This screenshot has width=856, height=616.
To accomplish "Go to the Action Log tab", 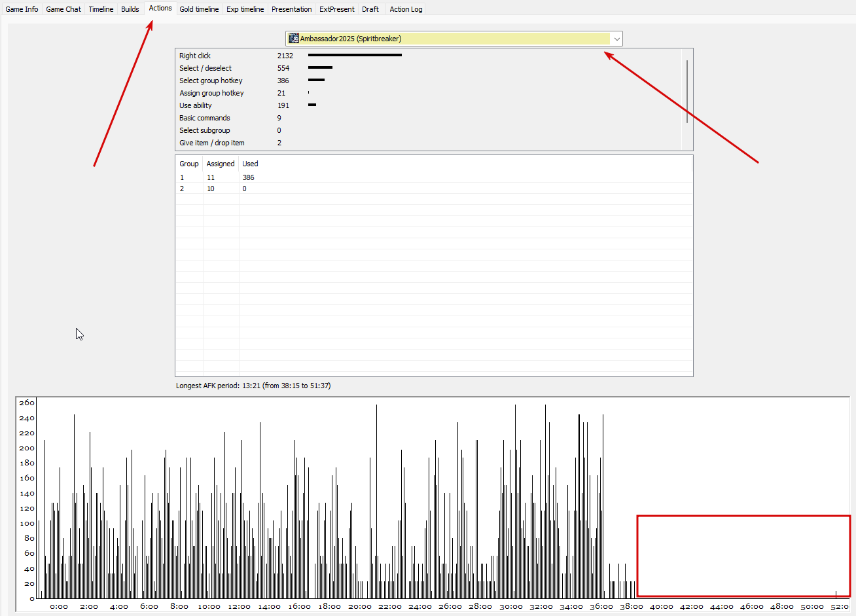I will 406,9.
